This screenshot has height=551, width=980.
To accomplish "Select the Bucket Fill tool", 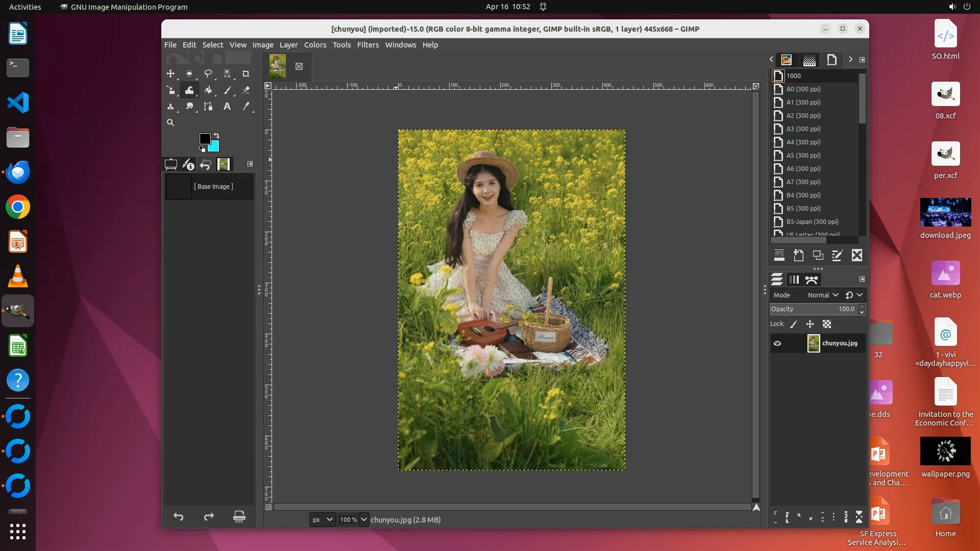I will coord(208,90).
